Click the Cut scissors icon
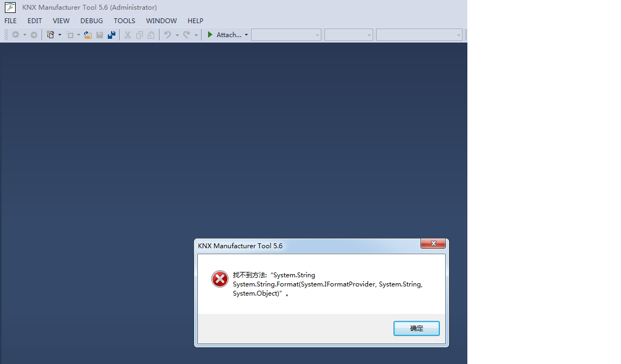The width and height of the screenshot is (621, 364). pyautogui.click(x=128, y=35)
